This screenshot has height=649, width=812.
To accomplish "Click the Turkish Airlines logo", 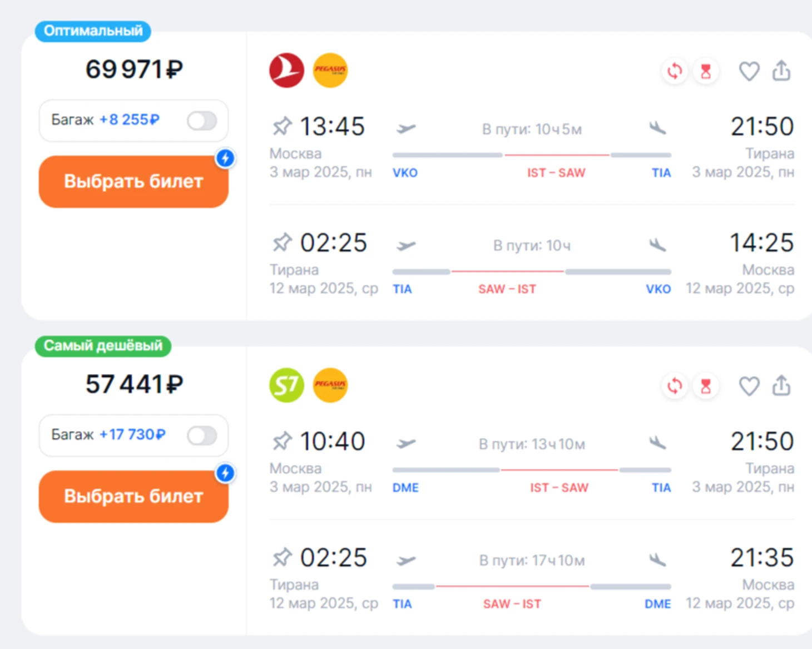I will [x=286, y=71].
